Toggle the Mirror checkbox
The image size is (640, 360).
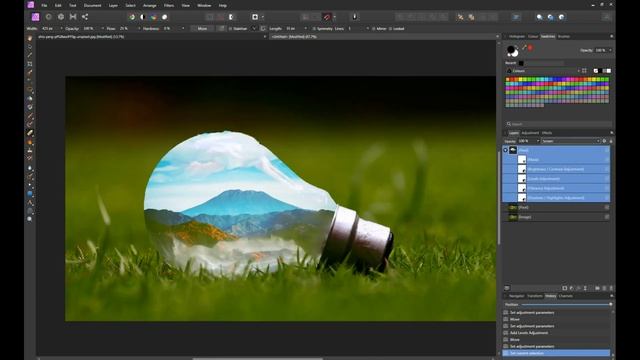click(373, 29)
